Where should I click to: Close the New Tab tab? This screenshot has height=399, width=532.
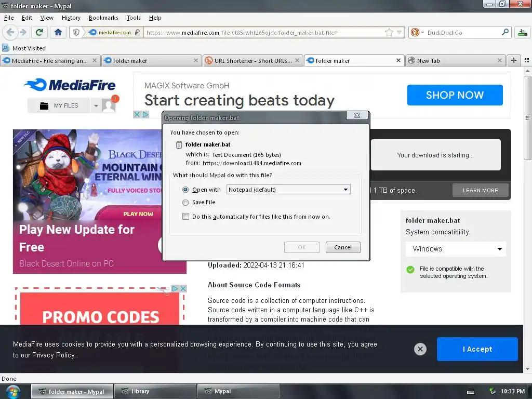500,60
